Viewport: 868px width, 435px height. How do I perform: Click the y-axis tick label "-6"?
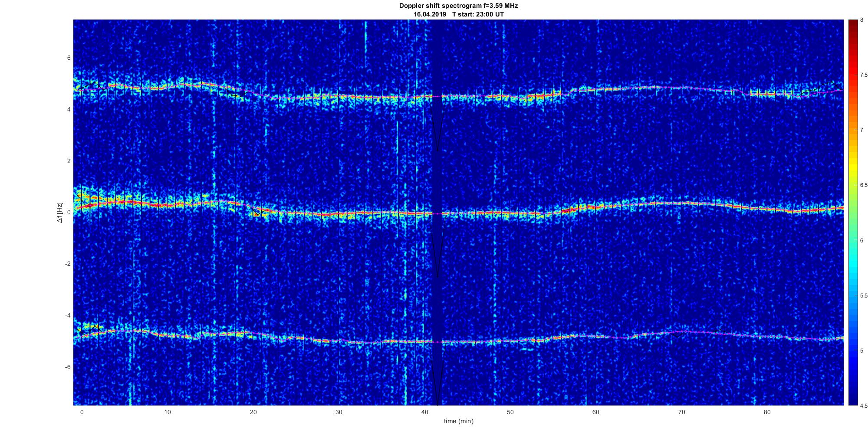[x=68, y=367]
